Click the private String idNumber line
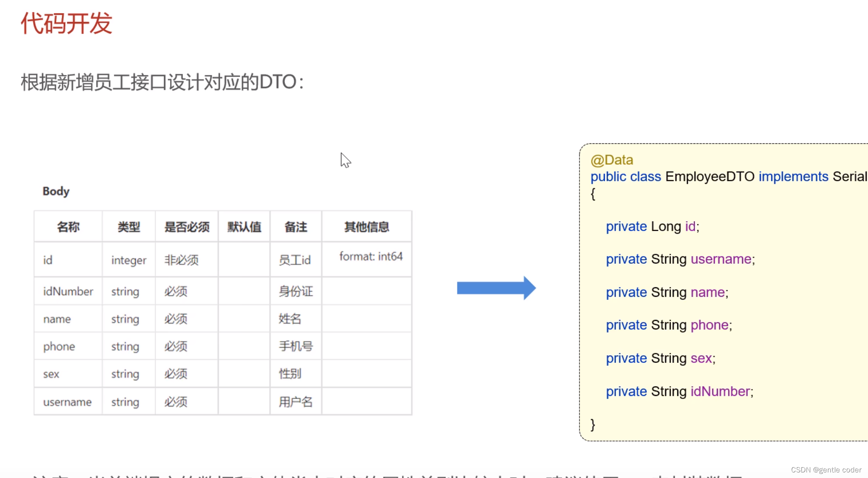Image resolution: width=868 pixels, height=478 pixels. coord(679,391)
